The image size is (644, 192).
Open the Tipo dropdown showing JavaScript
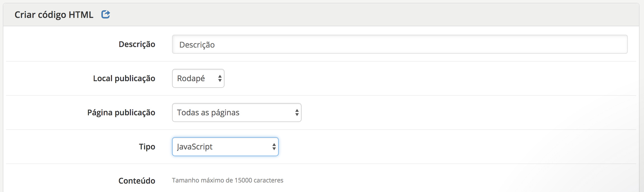point(225,147)
